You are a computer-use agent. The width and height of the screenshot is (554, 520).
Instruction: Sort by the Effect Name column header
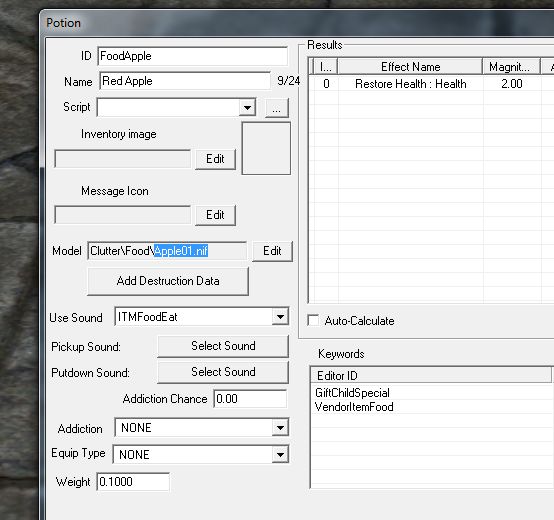coord(410,66)
